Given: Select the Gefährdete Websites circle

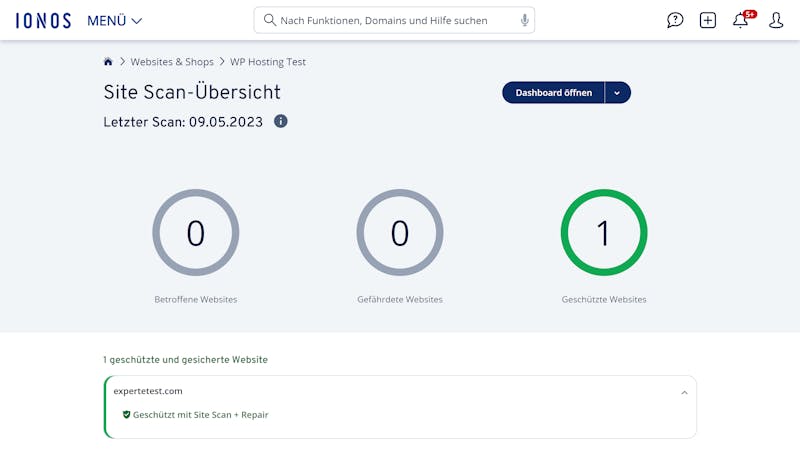Looking at the screenshot, I should click(x=399, y=233).
